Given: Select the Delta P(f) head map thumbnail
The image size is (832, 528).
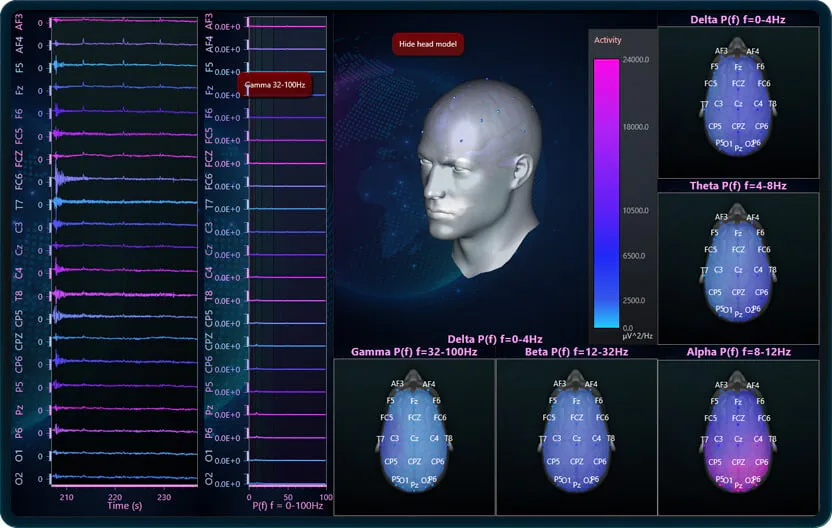Looking at the screenshot, I should point(738,102).
